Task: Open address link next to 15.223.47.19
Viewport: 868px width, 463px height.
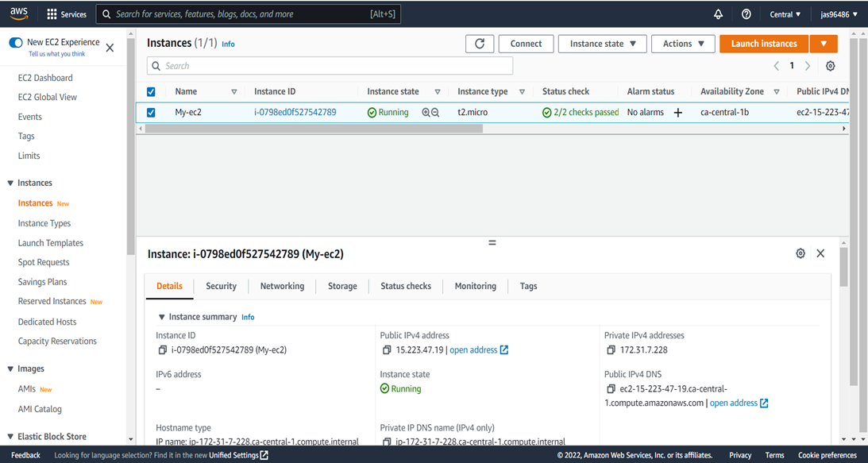Action: pyautogui.click(x=479, y=350)
